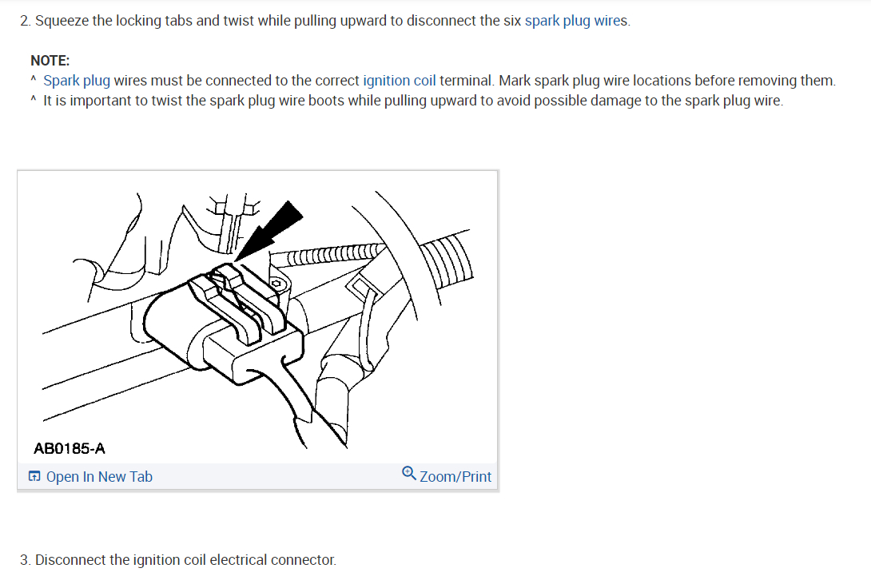Image resolution: width=871 pixels, height=588 pixels.
Task: Select the 'Open In New Tab' text link
Action: point(99,476)
